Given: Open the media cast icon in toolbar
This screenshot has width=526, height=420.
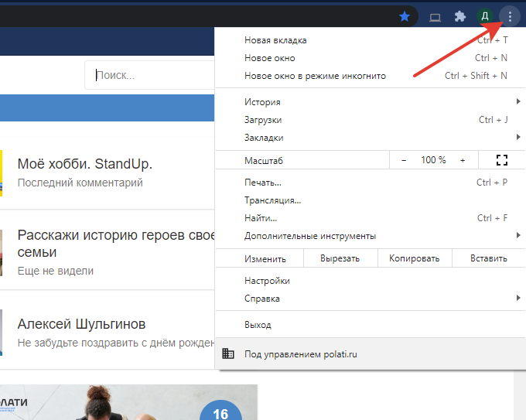Looking at the screenshot, I should click(x=435, y=15).
